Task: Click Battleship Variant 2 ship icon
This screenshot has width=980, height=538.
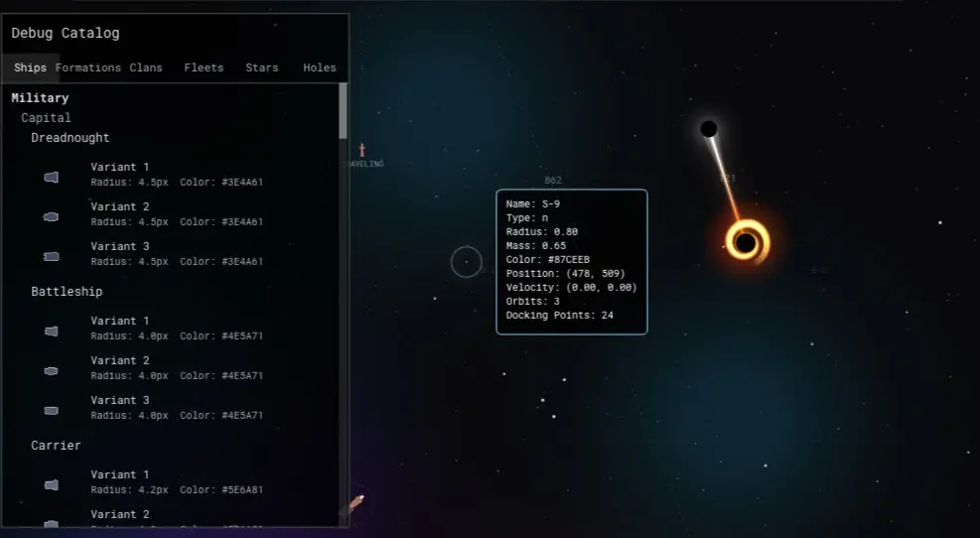Action: (52, 371)
